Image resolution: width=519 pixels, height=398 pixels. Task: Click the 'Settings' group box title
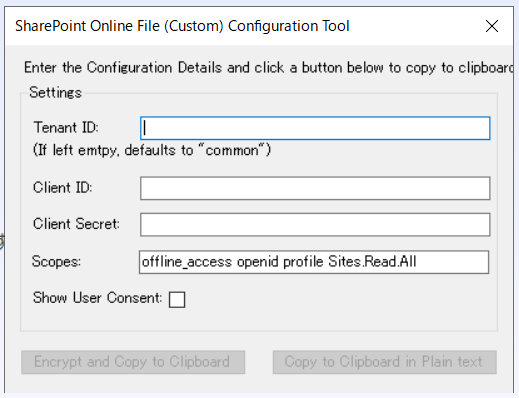[55, 92]
